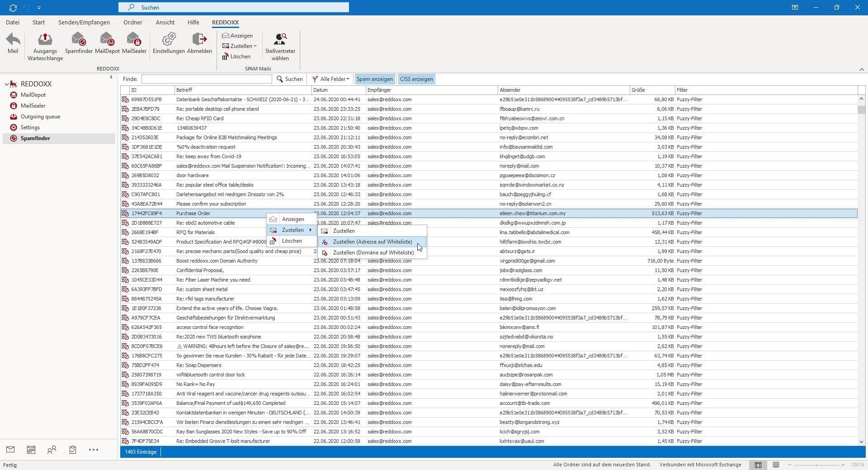Open the Alle Felder filter dropdown
Image resolution: width=868 pixels, height=470 pixels.
point(330,79)
